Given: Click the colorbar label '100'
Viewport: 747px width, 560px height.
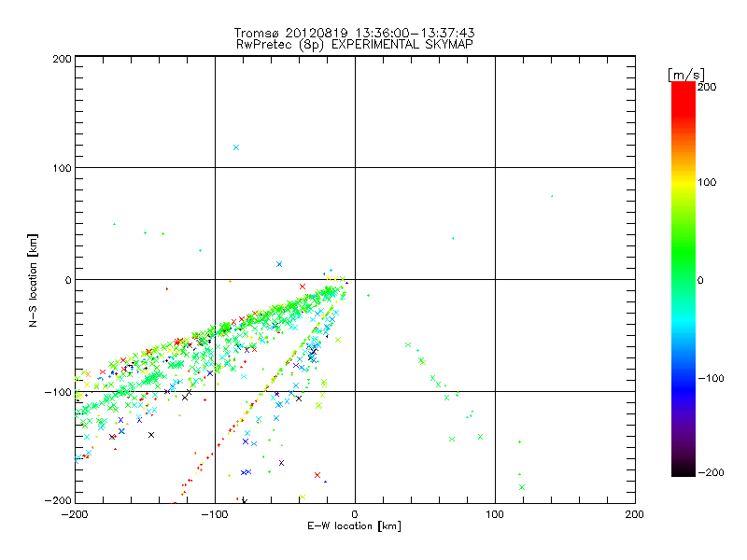Looking at the screenshot, I should pos(707,182).
